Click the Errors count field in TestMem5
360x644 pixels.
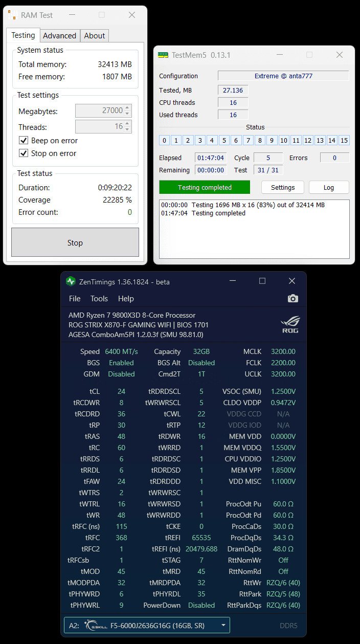click(334, 158)
